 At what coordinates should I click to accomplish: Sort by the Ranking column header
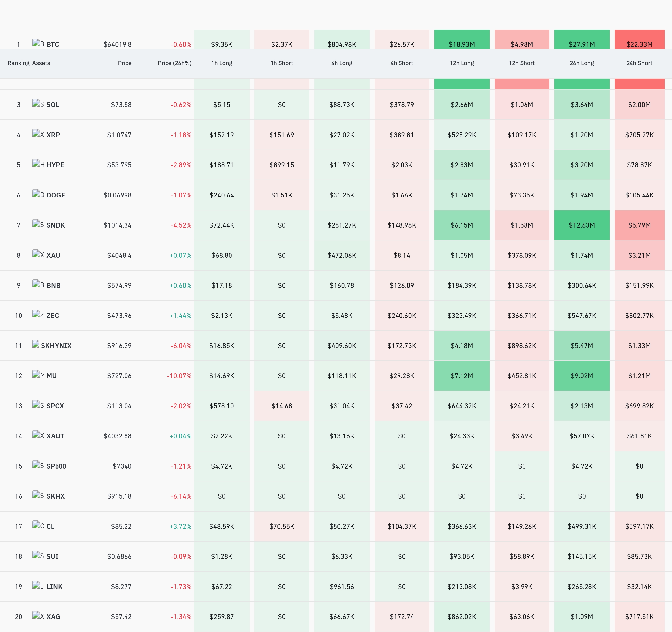click(x=19, y=63)
